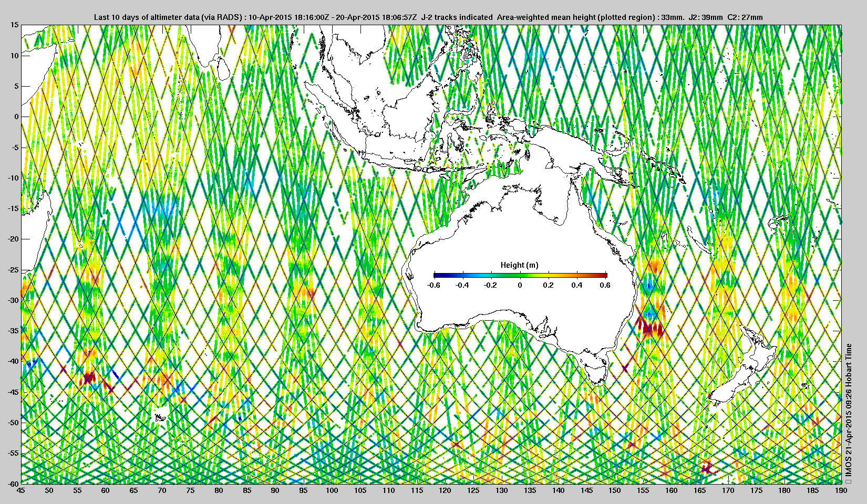
Task: Click longitude axis tick label '75'
Action: [x=190, y=491]
